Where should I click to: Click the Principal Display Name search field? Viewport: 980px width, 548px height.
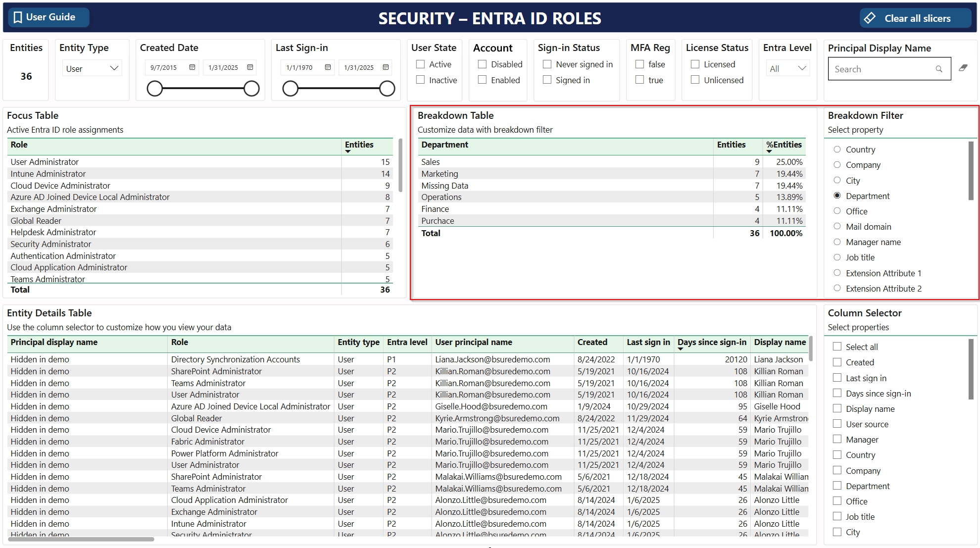(882, 69)
